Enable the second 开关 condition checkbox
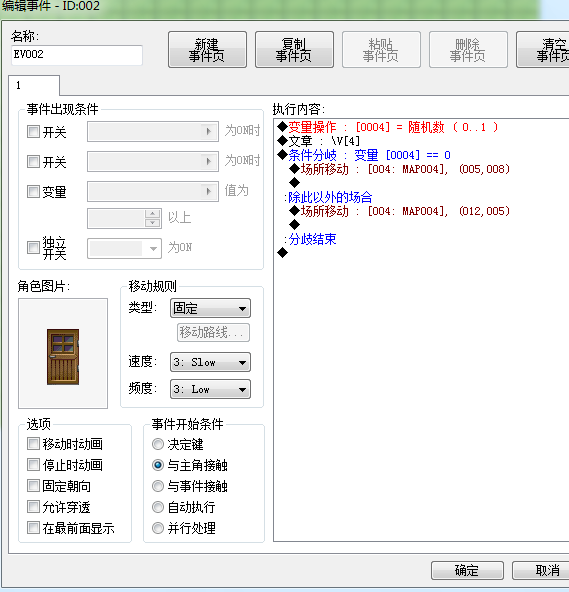The width and height of the screenshot is (569, 592). click(x=33, y=162)
